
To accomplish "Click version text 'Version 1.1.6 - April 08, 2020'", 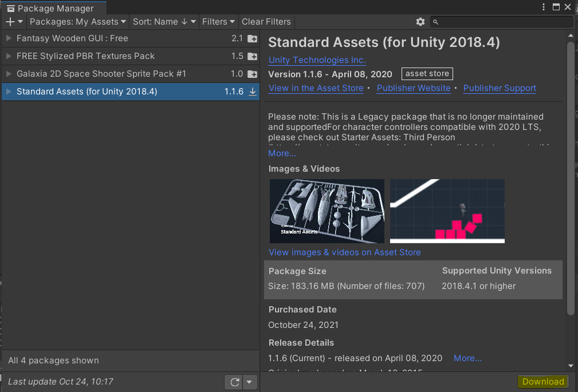I will (330, 74).
